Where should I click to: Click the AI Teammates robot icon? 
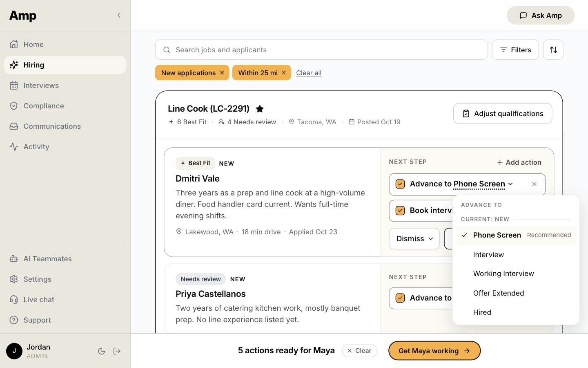click(14, 259)
